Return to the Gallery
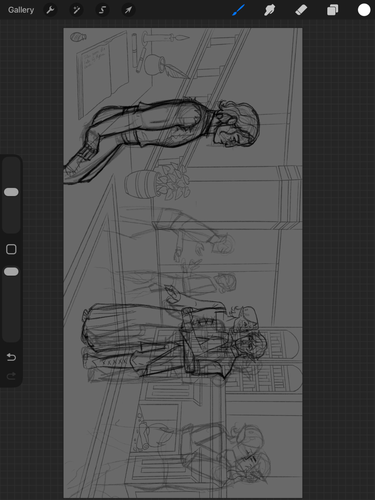The image size is (375, 500). 21,10
